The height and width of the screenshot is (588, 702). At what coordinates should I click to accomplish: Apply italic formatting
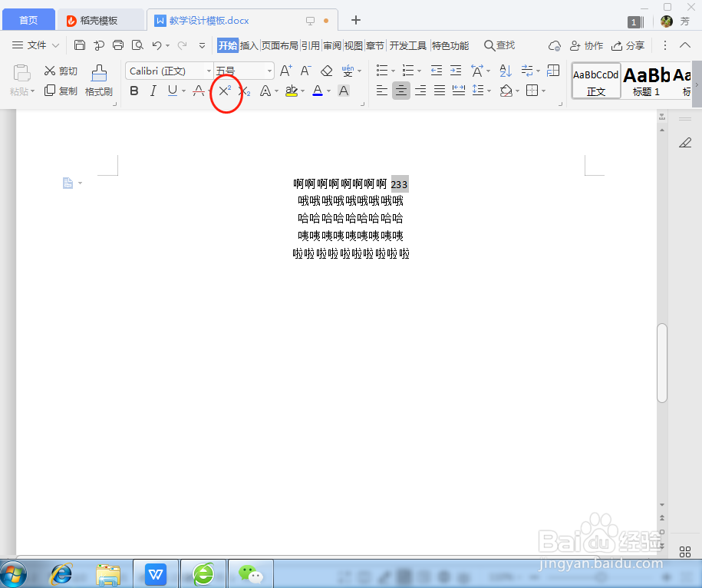click(153, 91)
